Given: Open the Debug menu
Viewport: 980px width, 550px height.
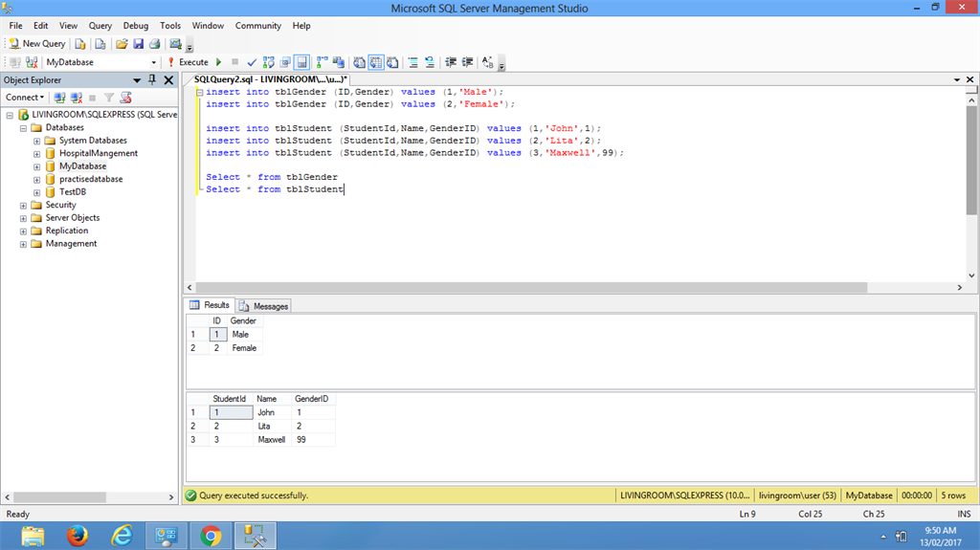Looking at the screenshot, I should pyautogui.click(x=136, y=26).
